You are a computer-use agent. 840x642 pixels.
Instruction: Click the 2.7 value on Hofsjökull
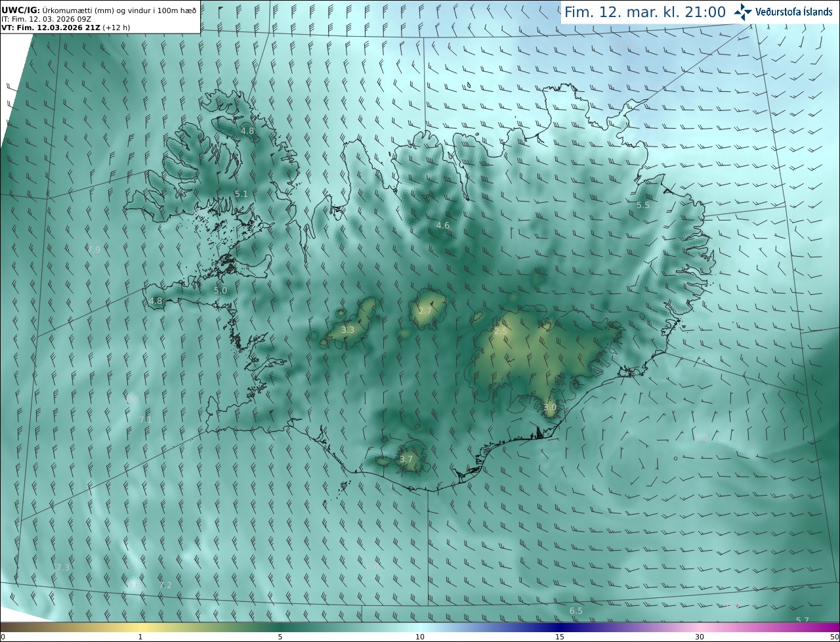[425, 310]
